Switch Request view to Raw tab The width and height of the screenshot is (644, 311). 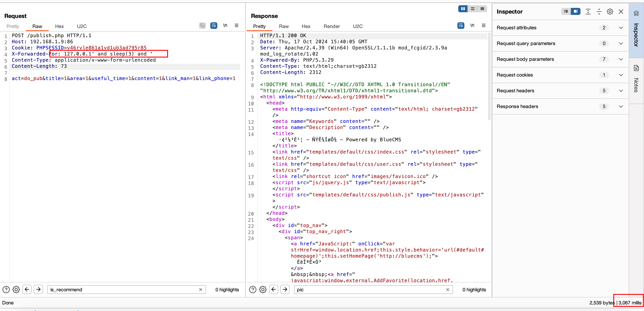37,26
